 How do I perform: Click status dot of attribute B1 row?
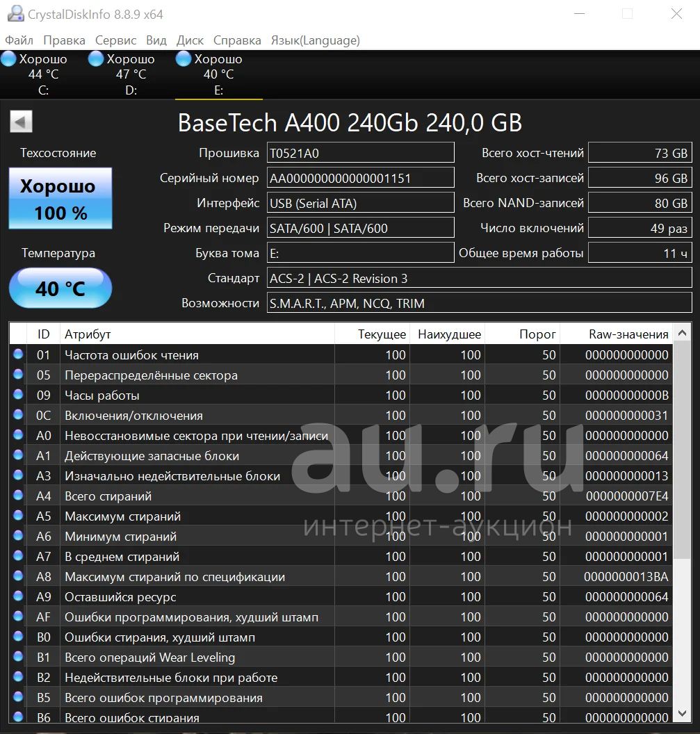pyautogui.click(x=18, y=656)
